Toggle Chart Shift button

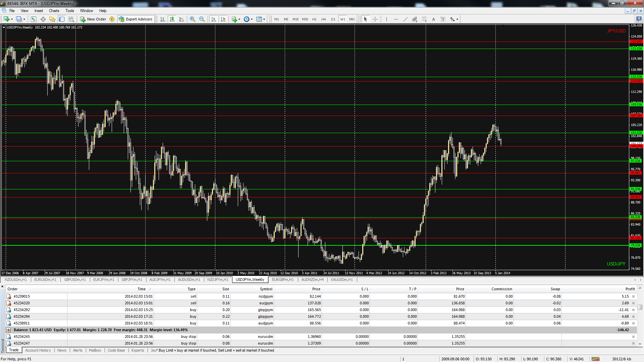point(223,19)
